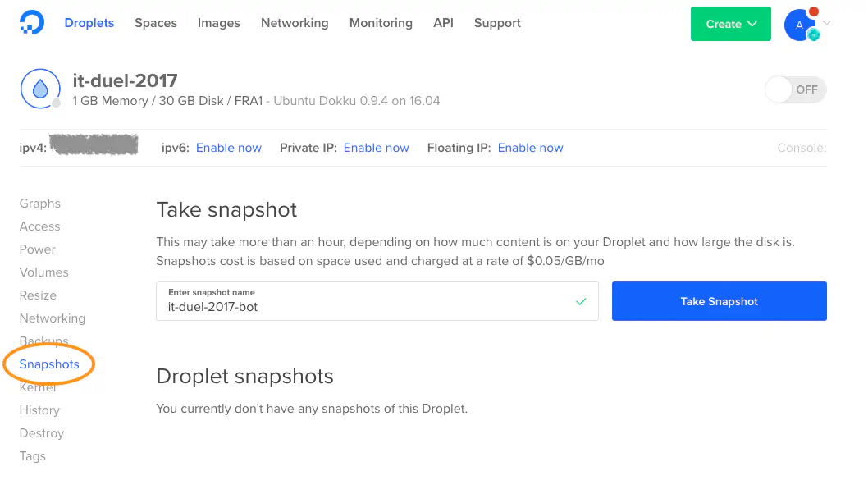Select the Snapshots sidebar item
Screen dimensions: 868x485
point(50,364)
